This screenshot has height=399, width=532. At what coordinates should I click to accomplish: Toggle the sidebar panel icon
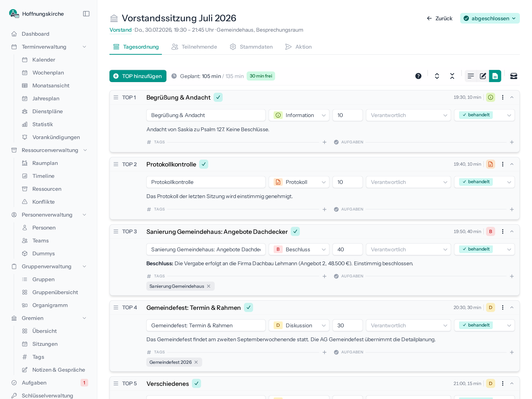[x=86, y=14]
